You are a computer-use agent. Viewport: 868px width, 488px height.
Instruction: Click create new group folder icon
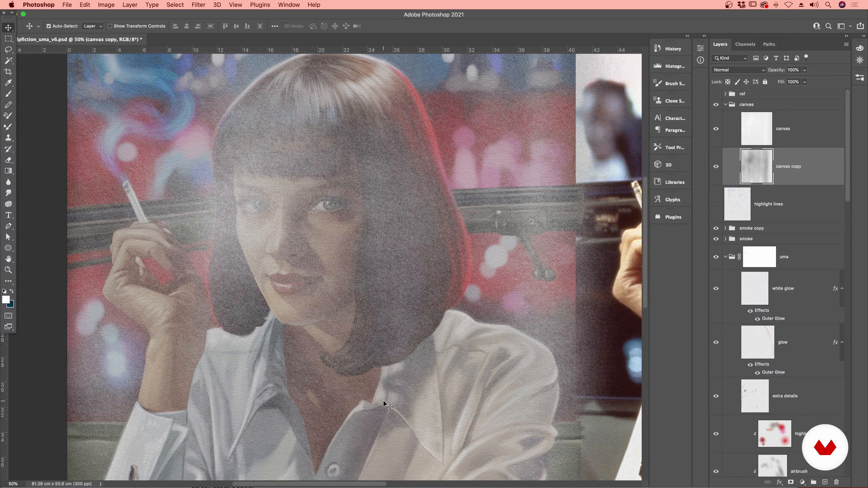[814, 482]
